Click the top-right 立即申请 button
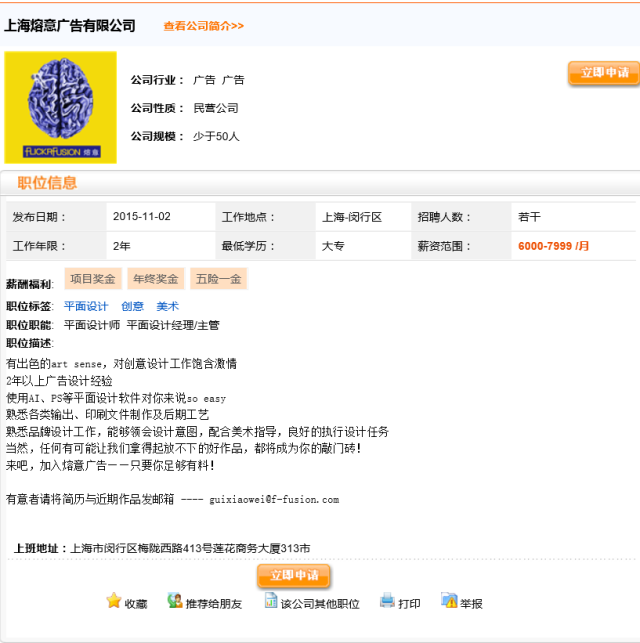The image size is (640, 643). pos(604,73)
